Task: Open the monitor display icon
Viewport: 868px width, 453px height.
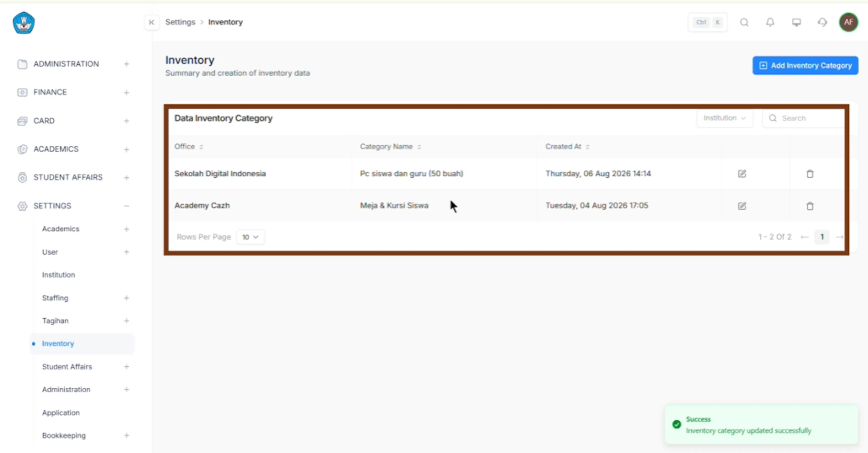Action: (x=796, y=22)
